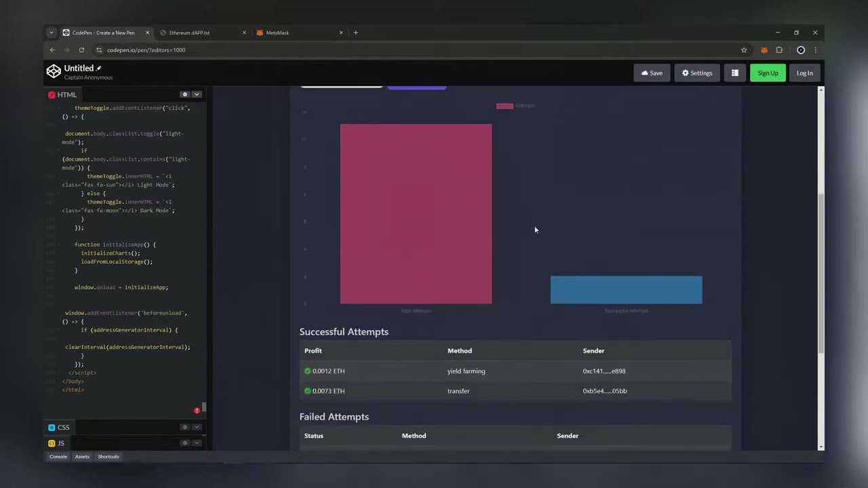The width and height of the screenshot is (868, 488).
Task: Change editor layout view button
Action: pos(734,73)
